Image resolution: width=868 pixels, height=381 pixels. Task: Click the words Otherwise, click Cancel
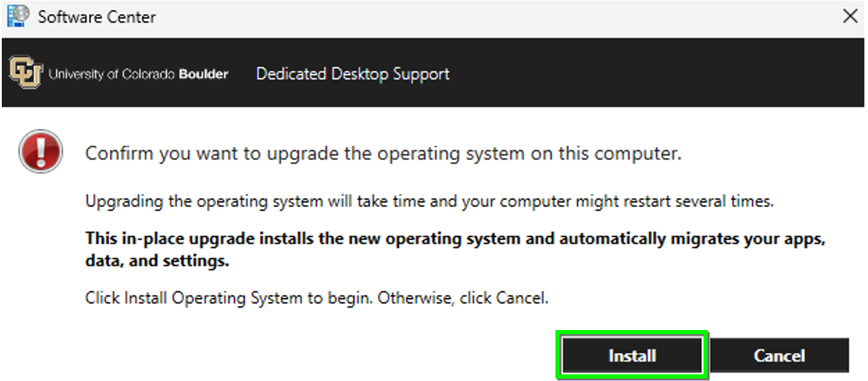point(463,298)
